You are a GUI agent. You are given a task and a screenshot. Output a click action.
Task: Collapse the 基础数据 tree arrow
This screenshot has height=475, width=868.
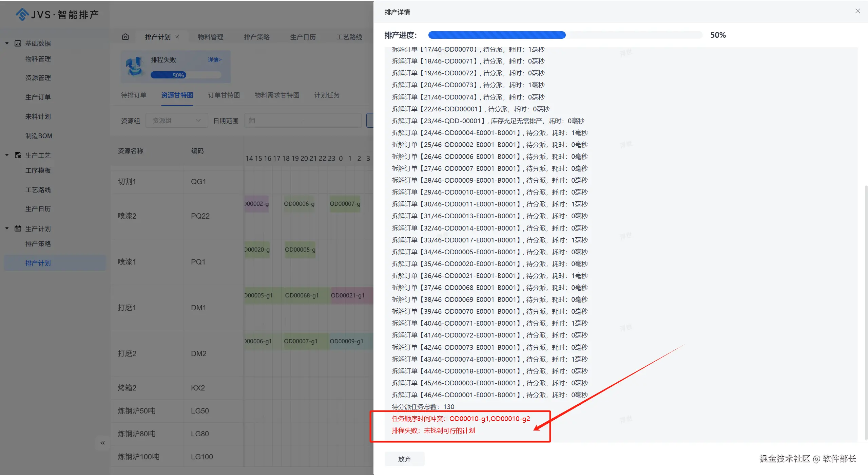click(x=7, y=43)
